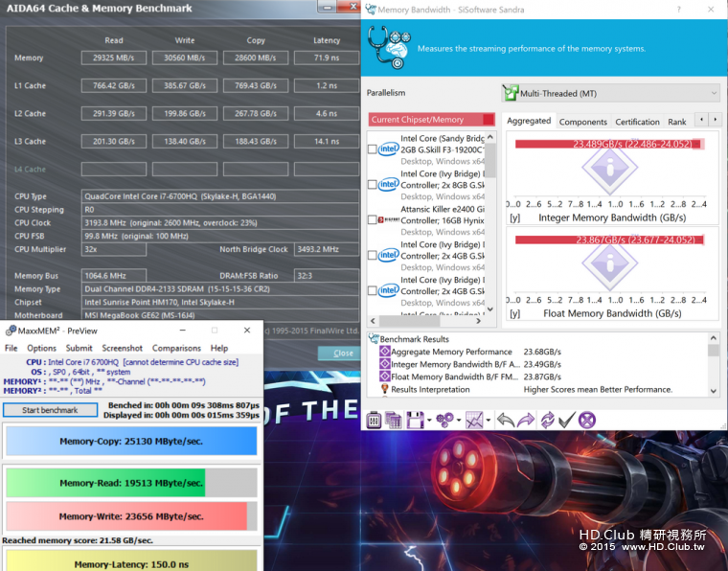Click reference list horizontal scrollbar right arrow
The height and width of the screenshot is (571, 728).
[479, 321]
